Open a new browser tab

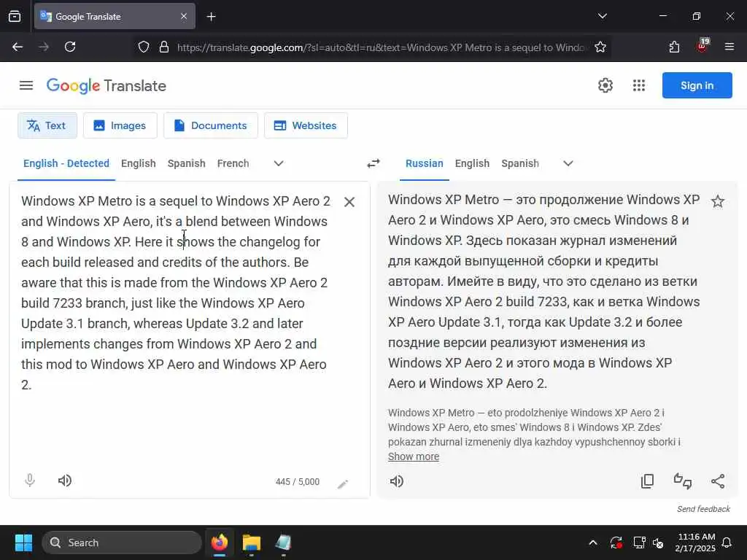click(x=211, y=17)
